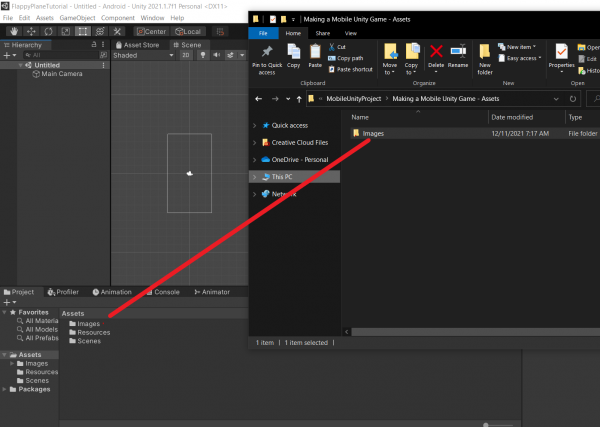Expand Packages folder in Project tree
The height and width of the screenshot is (427, 600).
tap(4, 389)
